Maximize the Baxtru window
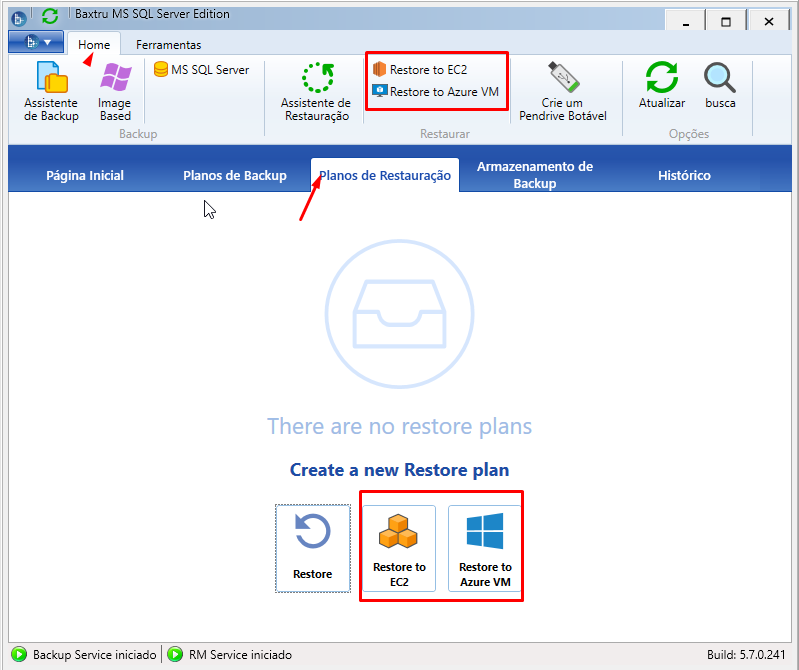Image resolution: width=799 pixels, height=670 pixels. click(x=726, y=21)
